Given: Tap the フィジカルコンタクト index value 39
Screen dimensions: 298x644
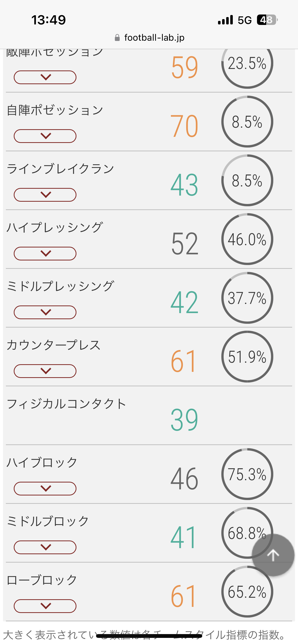Looking at the screenshot, I should pos(184,420).
